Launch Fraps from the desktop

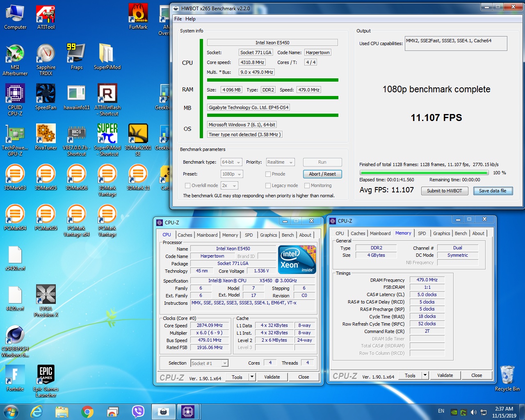tap(76, 57)
